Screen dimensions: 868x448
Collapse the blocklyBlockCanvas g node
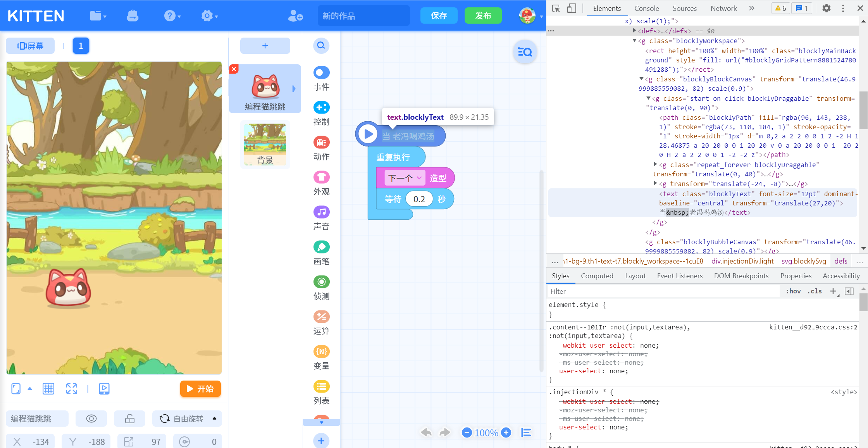pos(641,79)
